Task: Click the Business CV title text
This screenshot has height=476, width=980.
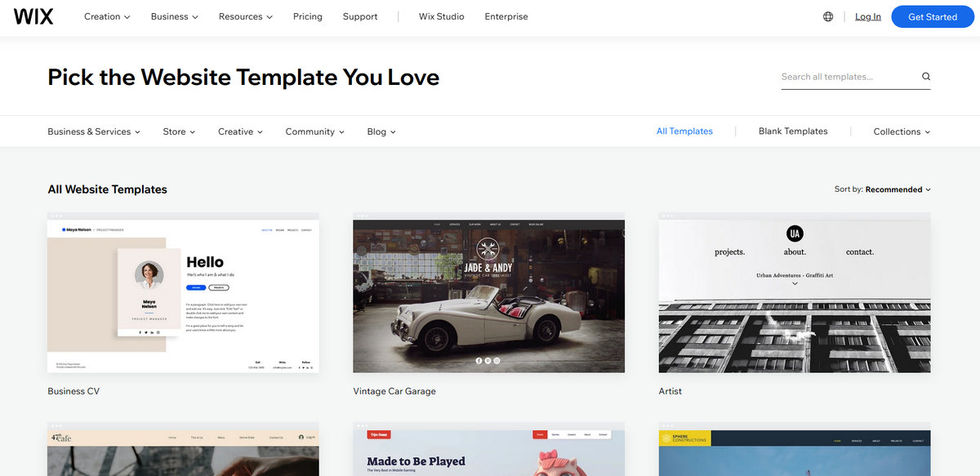Action: pyautogui.click(x=73, y=391)
